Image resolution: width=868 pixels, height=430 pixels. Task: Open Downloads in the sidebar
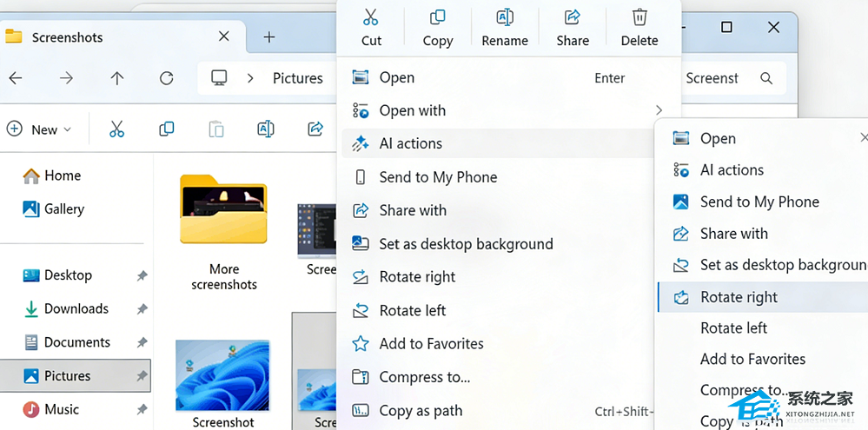[x=76, y=308]
